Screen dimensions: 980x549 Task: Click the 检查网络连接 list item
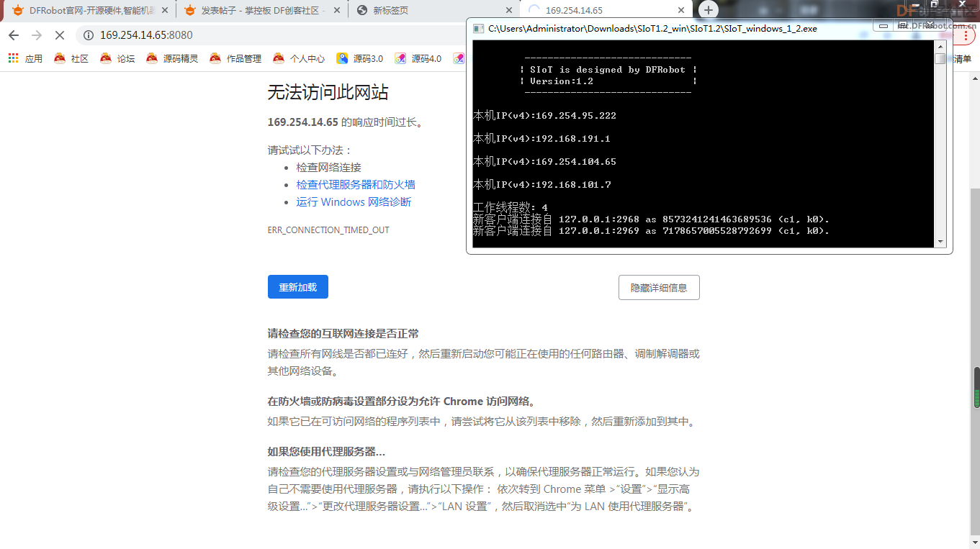point(328,168)
